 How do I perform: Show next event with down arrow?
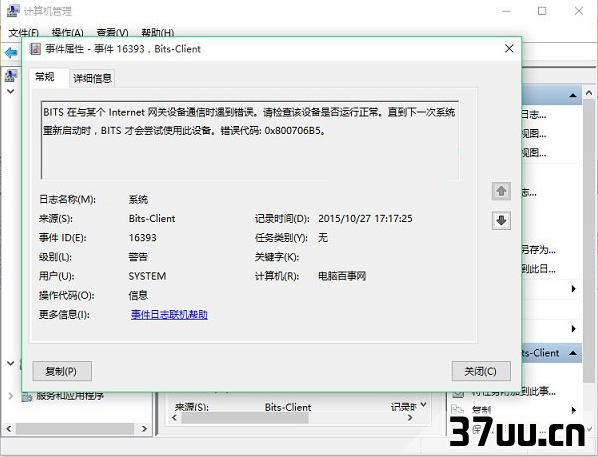pyautogui.click(x=501, y=220)
